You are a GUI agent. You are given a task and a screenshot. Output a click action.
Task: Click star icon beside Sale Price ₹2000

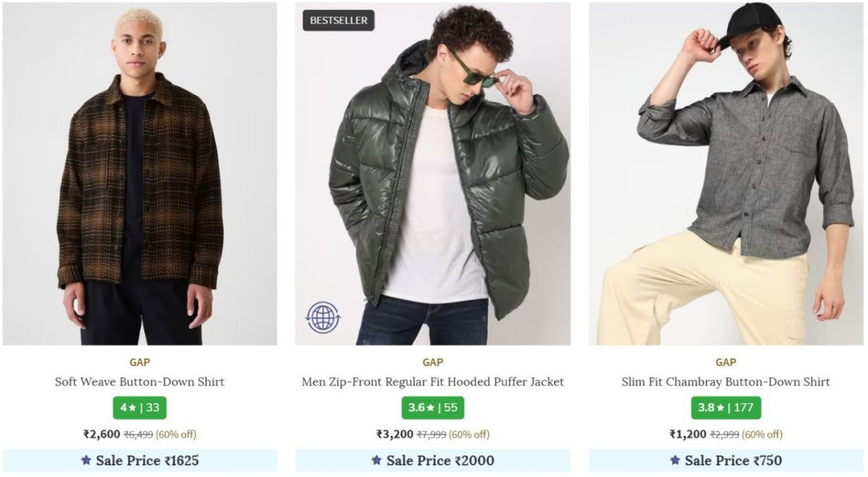click(376, 460)
